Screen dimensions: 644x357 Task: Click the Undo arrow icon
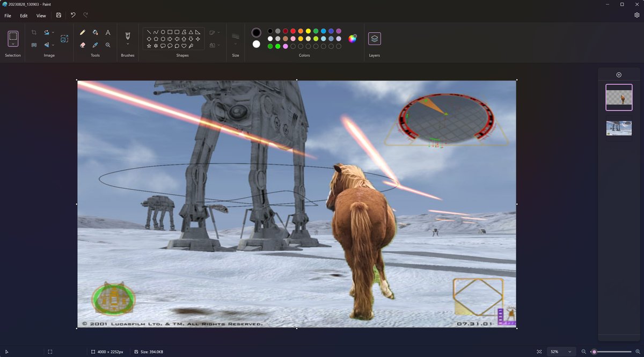tap(73, 16)
